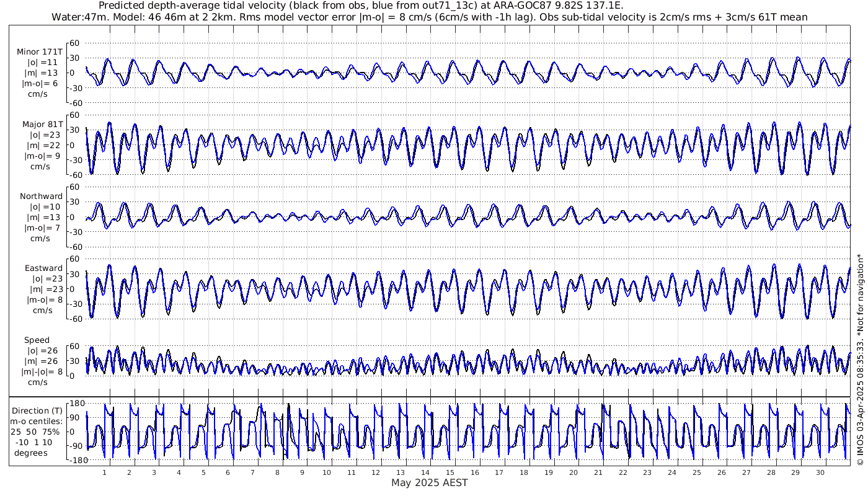Image resolution: width=868 pixels, height=496 pixels.
Task: Click day "27" on the date axis
Action: (746, 472)
